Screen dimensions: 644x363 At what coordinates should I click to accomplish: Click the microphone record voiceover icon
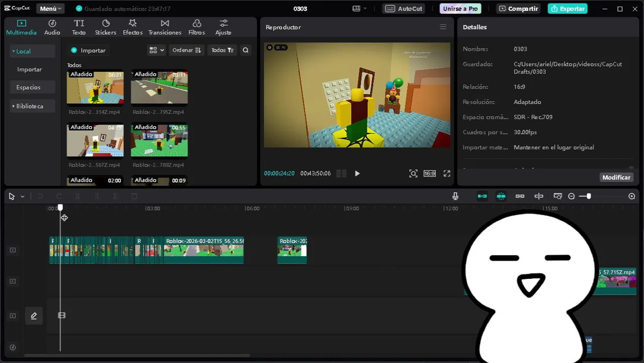[x=455, y=196]
